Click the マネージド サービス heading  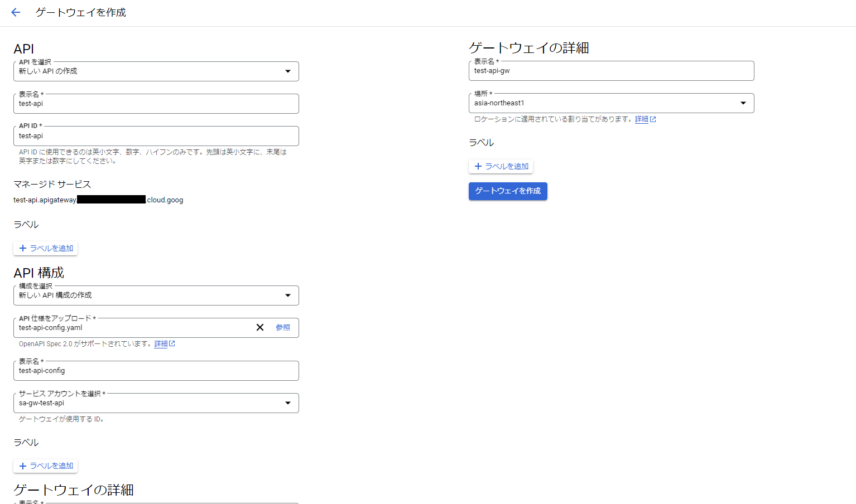pyautogui.click(x=52, y=184)
